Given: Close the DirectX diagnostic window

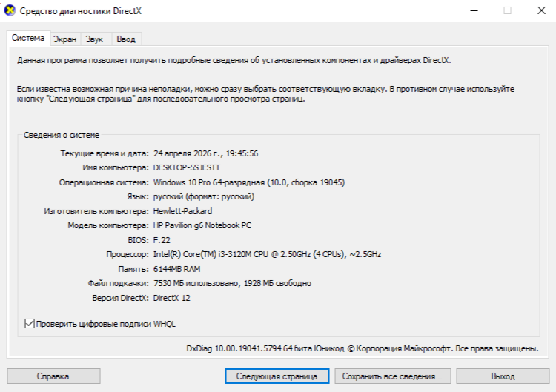Looking at the screenshot, I should [x=541, y=10].
